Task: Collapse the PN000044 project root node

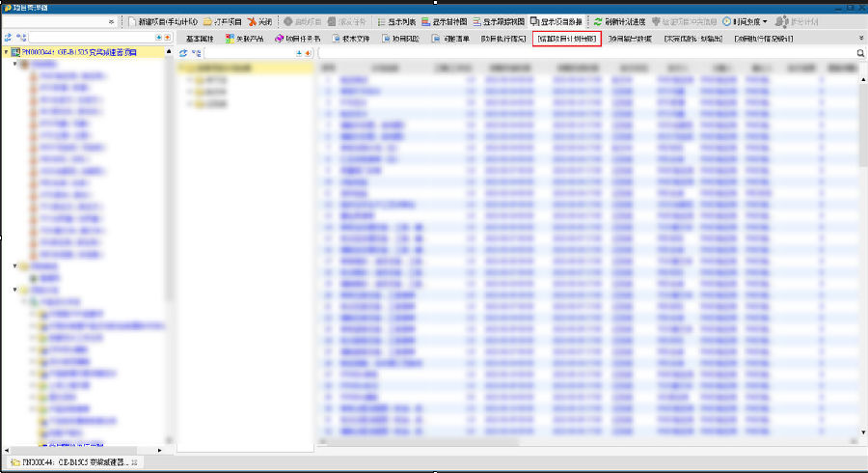Action: 6,52
